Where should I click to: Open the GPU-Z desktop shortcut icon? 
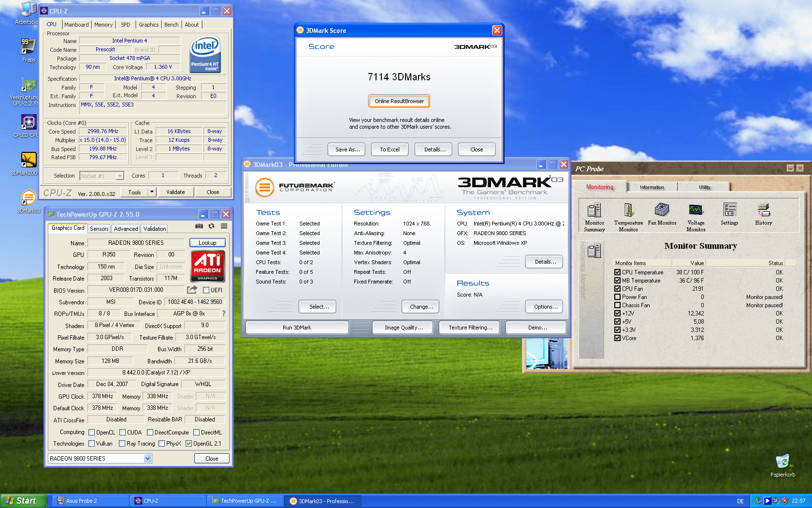(28, 86)
